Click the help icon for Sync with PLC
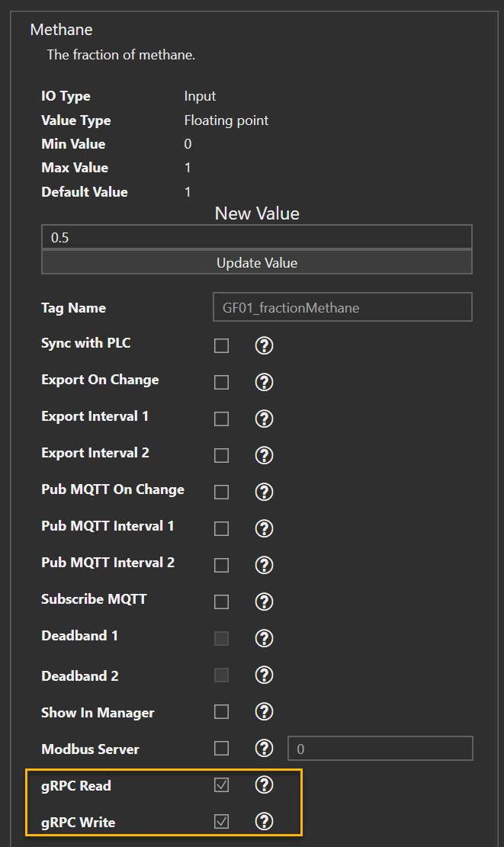The height and width of the screenshot is (847, 504). [264, 346]
